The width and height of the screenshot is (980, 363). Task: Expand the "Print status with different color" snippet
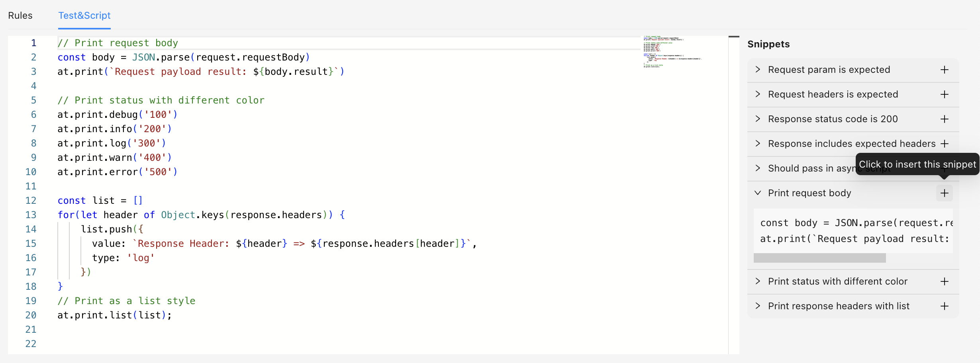pos(758,281)
